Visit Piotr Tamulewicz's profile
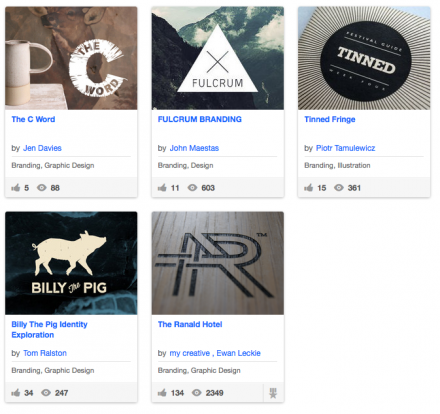 point(345,148)
